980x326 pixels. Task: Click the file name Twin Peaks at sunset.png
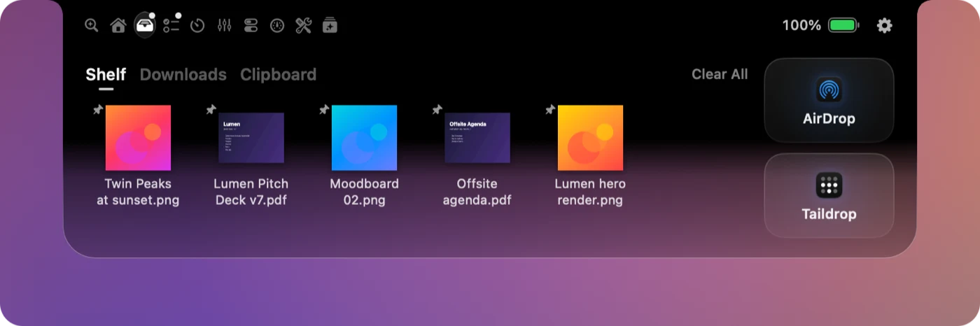pos(138,192)
